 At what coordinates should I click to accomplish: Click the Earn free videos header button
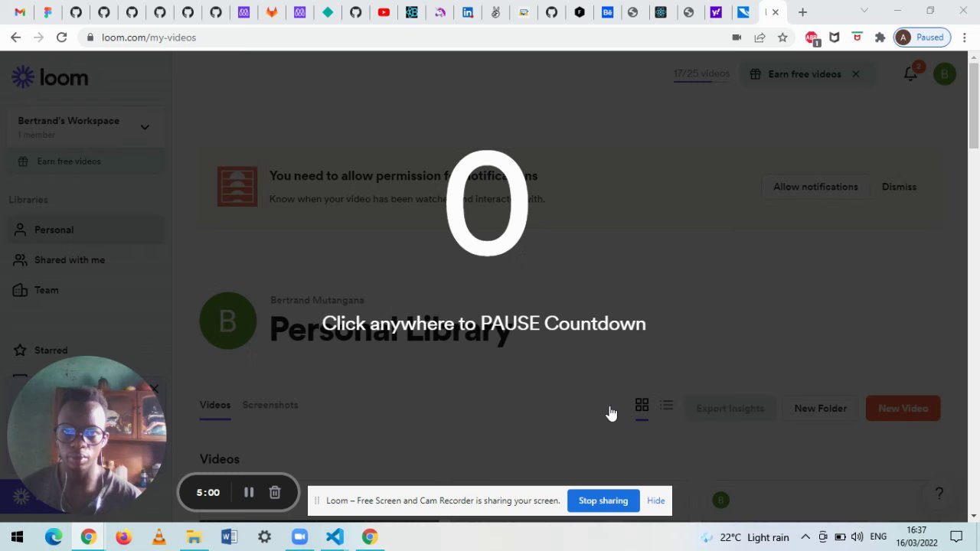pyautogui.click(x=795, y=74)
